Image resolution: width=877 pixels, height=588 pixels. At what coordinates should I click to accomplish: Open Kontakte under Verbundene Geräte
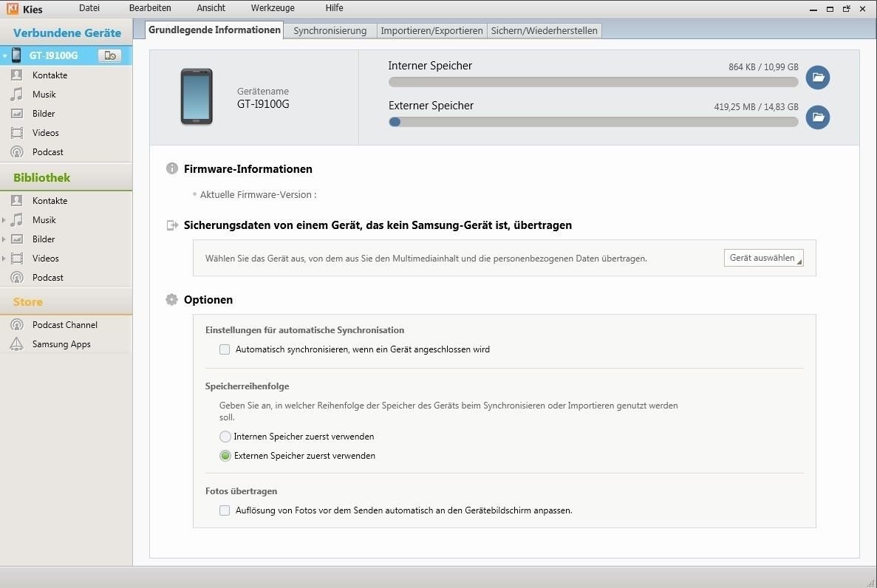[x=50, y=75]
